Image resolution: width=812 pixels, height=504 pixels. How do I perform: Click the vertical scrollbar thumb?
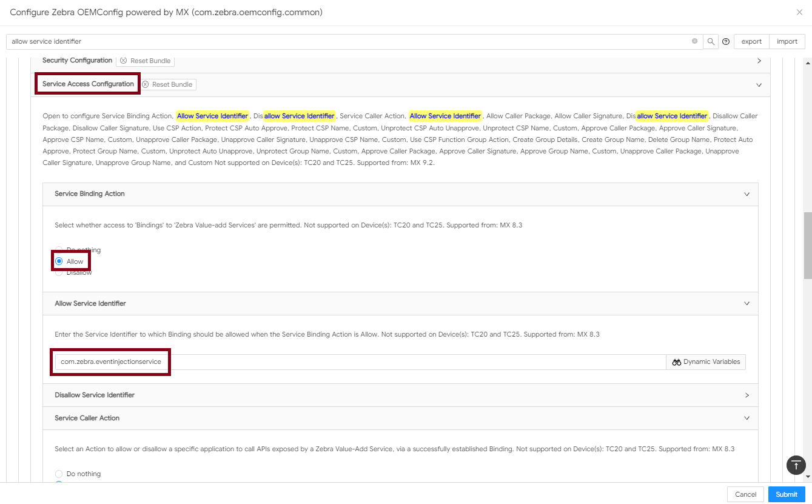(x=807, y=244)
